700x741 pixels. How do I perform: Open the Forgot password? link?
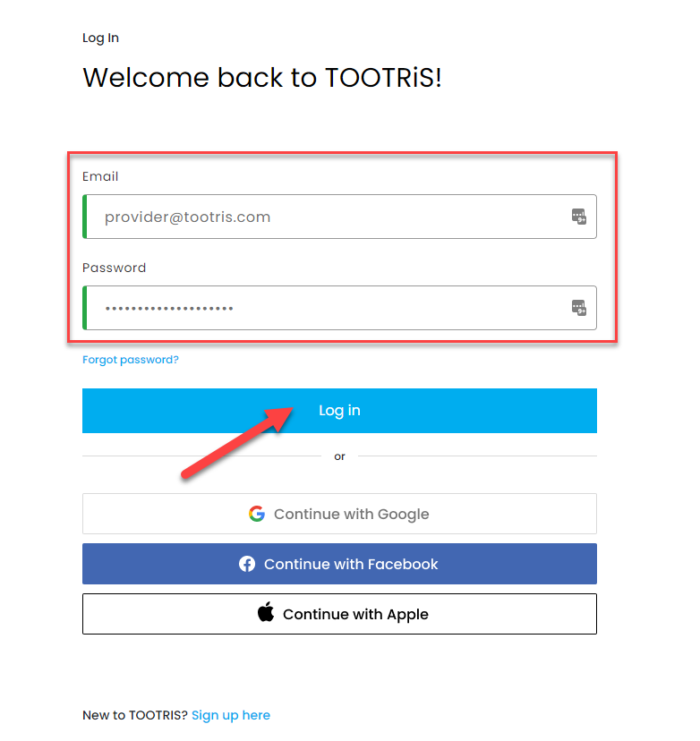pyautogui.click(x=131, y=360)
